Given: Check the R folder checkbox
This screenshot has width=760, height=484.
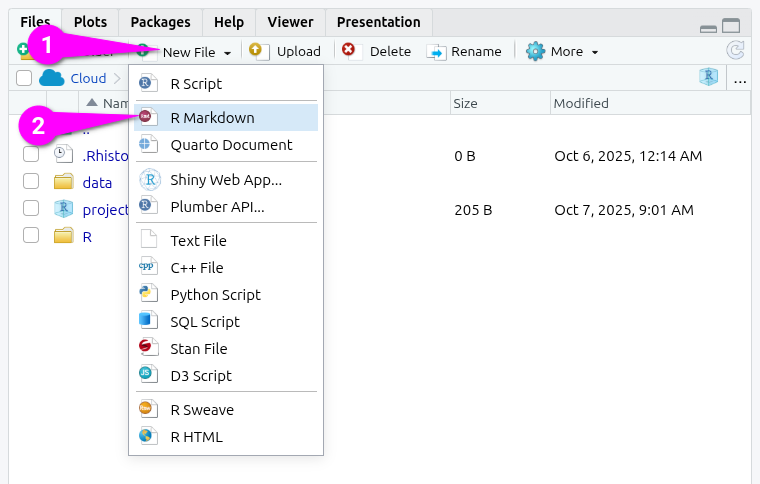Looking at the screenshot, I should pyautogui.click(x=31, y=235).
